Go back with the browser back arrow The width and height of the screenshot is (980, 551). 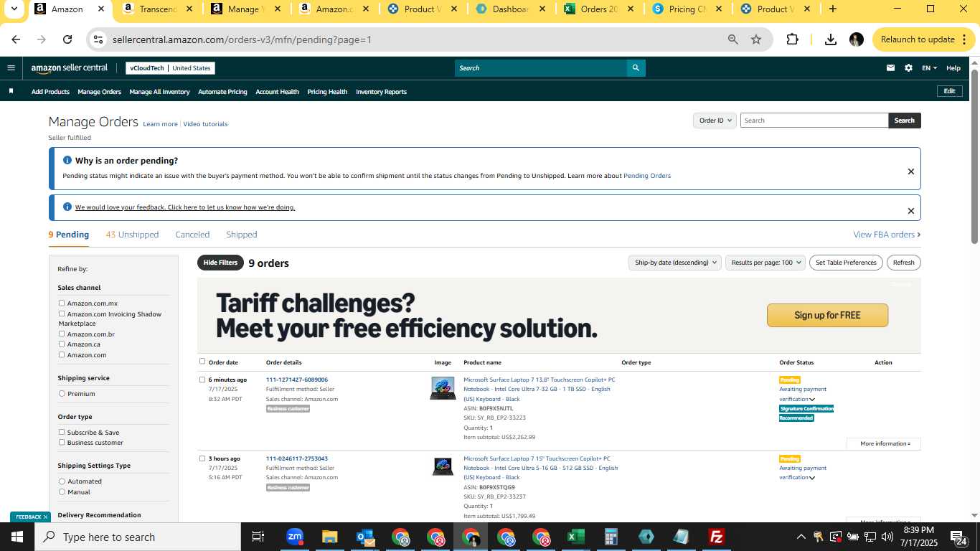point(16,39)
